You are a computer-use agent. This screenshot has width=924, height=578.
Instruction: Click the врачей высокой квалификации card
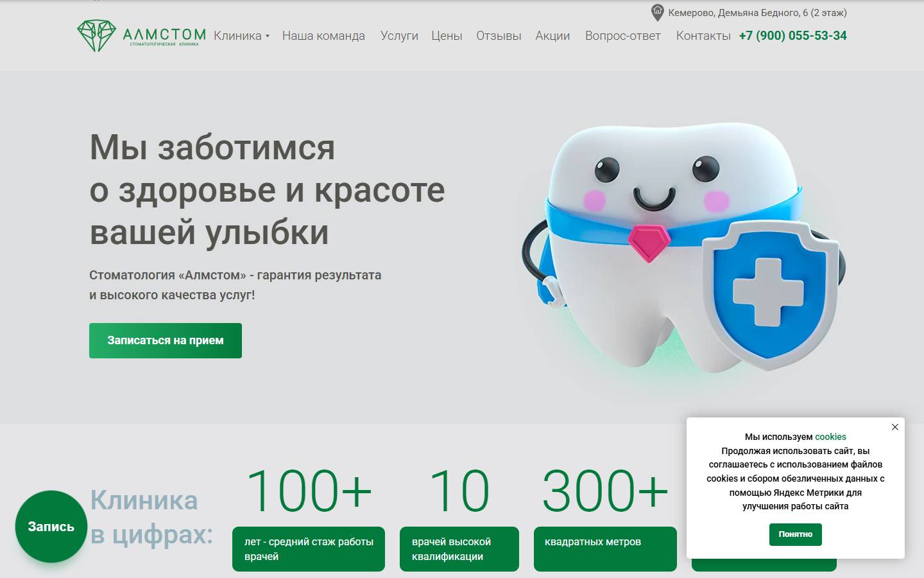[x=459, y=549]
